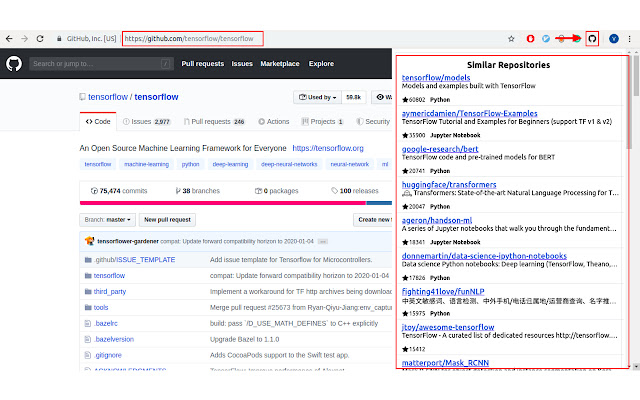Click the neural-network topic tag
This screenshot has width=640, height=400.
pyautogui.click(x=349, y=164)
